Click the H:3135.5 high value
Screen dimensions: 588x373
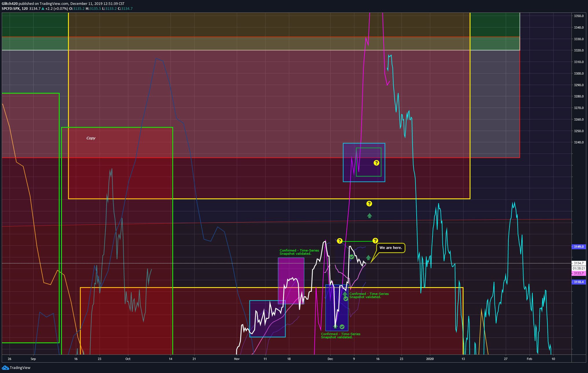[x=93, y=9]
